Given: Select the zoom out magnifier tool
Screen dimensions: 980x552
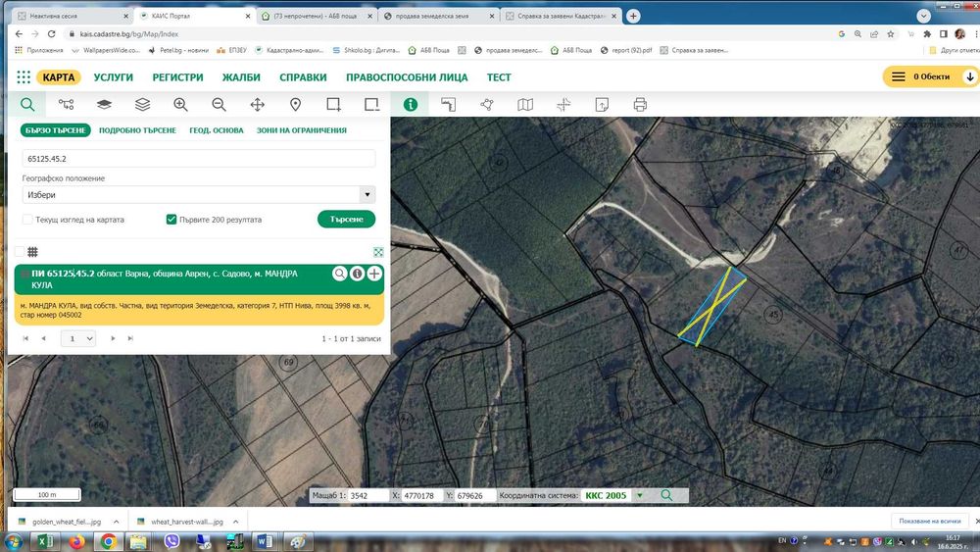Looking at the screenshot, I should click(219, 104).
